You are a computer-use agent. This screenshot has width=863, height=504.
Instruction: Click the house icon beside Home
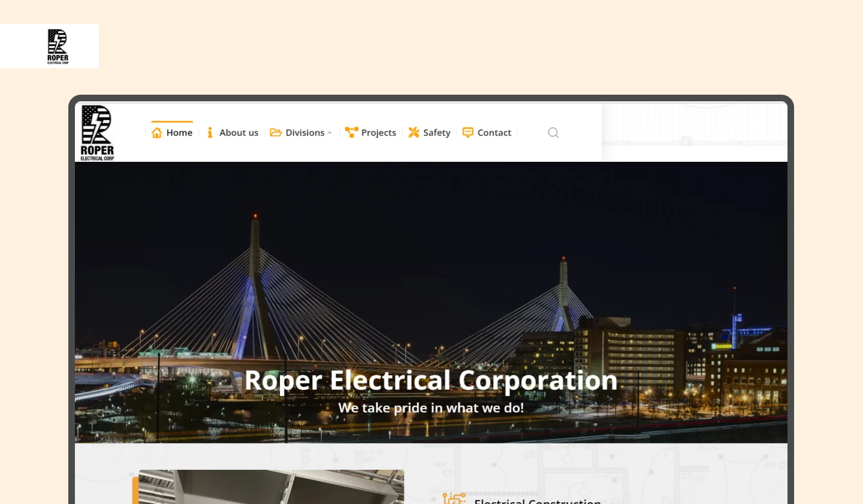pos(157,132)
